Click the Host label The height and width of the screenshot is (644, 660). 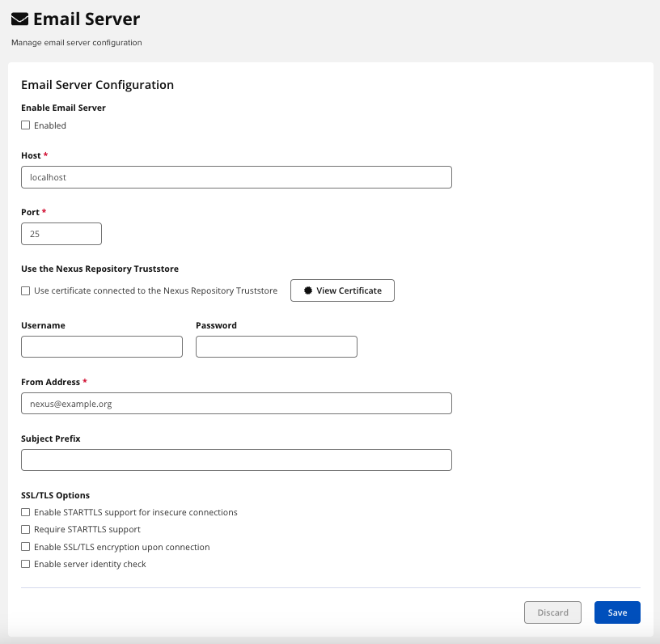coord(31,155)
